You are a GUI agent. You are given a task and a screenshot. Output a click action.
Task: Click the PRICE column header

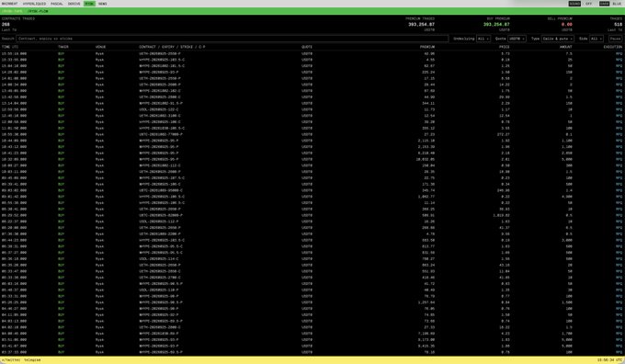pos(505,47)
